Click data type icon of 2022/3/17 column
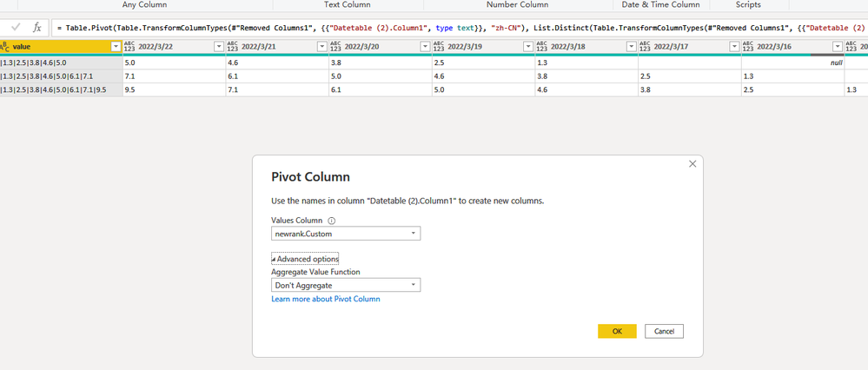 click(x=645, y=46)
